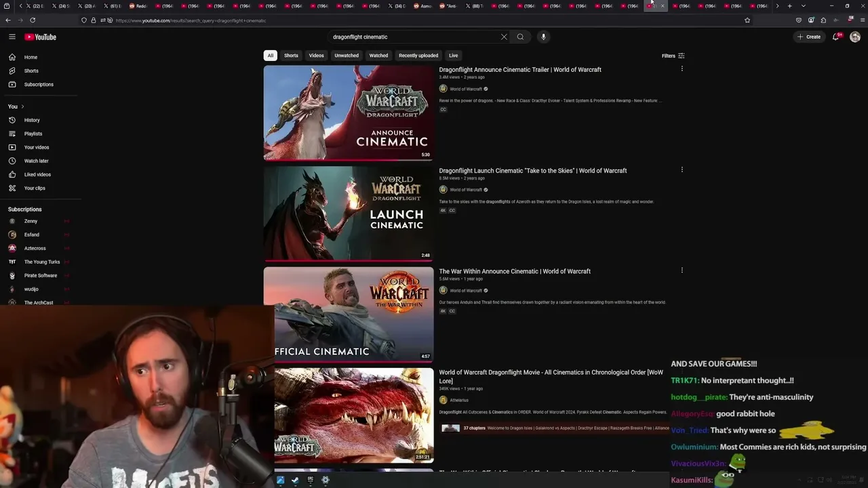Clear the search box with the X icon
The height and width of the screenshot is (488, 868).
504,37
